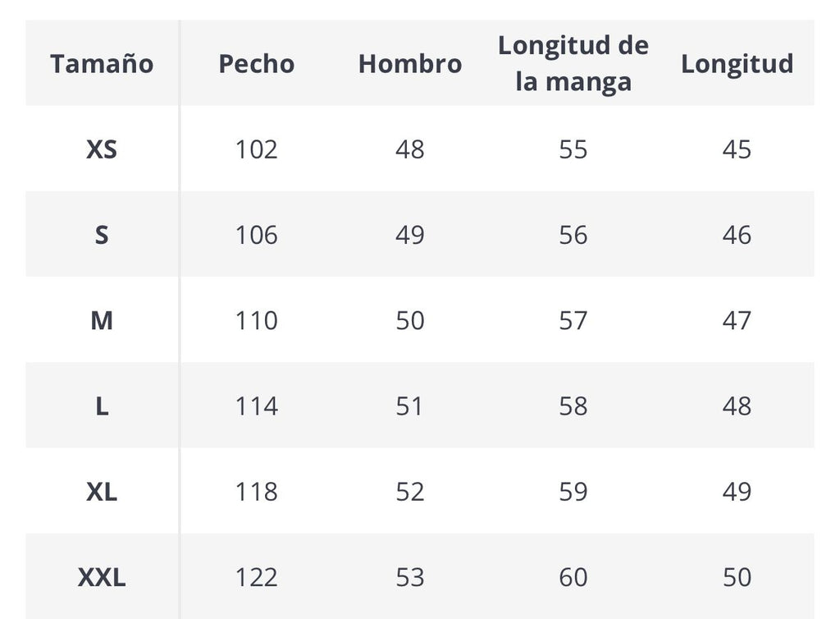Click the M size row label
840x619 pixels.
click(102, 320)
